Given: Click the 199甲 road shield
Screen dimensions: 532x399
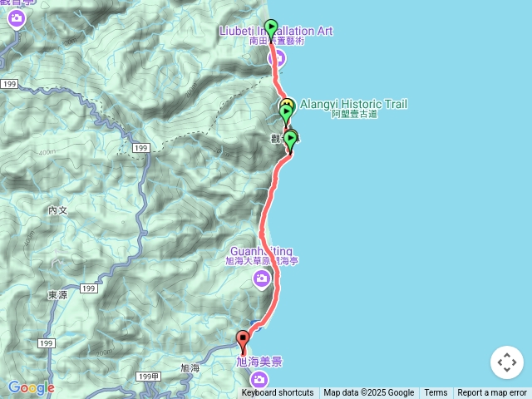Looking at the screenshot, I should (148, 377).
